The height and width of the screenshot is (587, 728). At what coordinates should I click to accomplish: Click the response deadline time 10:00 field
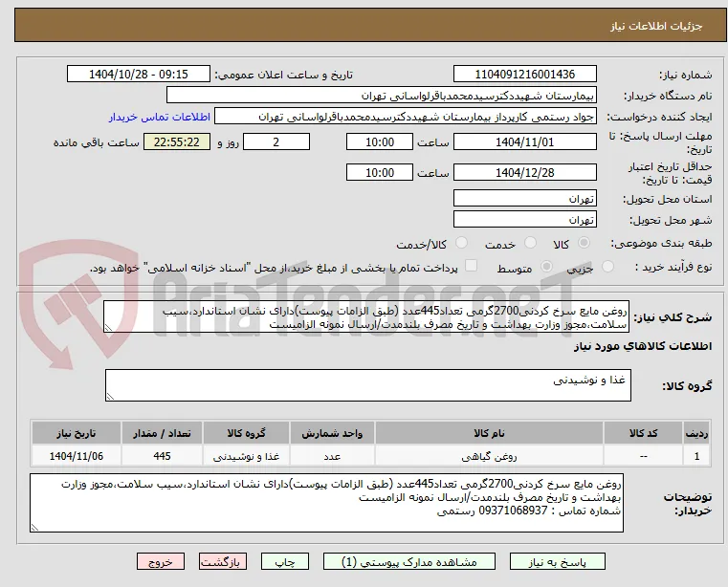point(380,141)
